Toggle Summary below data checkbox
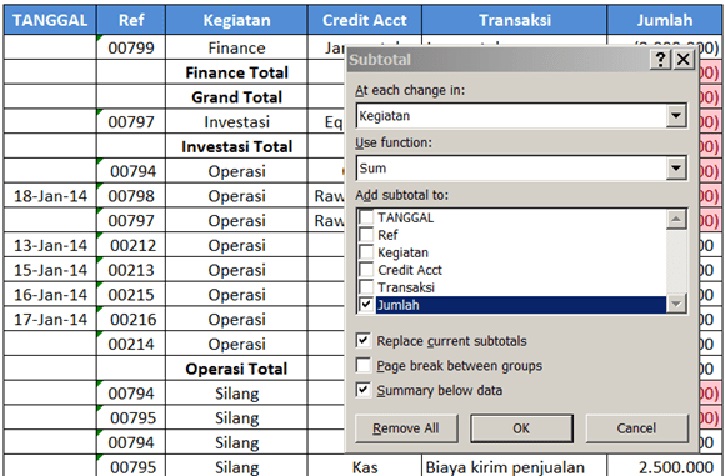Viewport: 725px width, 476px height. pyautogui.click(x=363, y=390)
